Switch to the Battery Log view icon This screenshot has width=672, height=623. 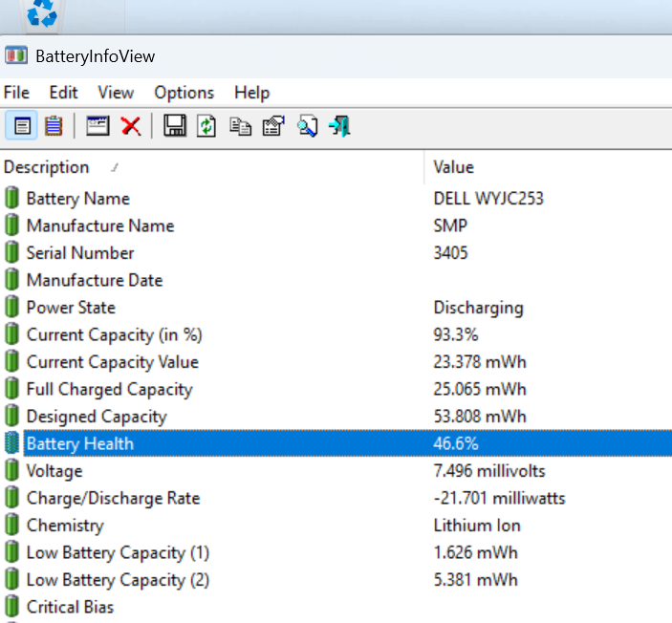pyautogui.click(x=54, y=126)
